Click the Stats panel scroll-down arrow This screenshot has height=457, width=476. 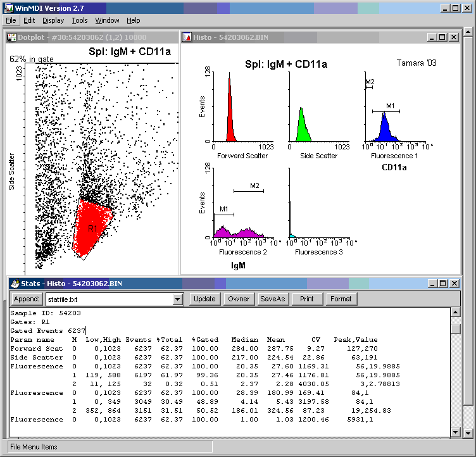pyautogui.click(x=455, y=432)
